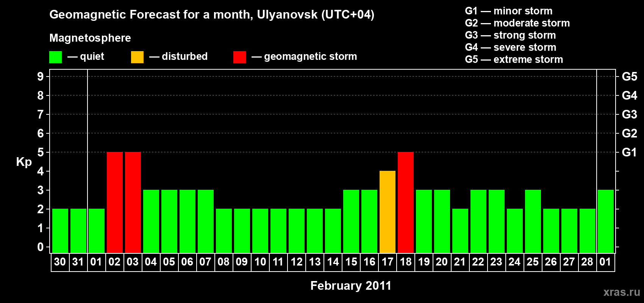Click the date cell labeled 28
Image resolution: width=644 pixels, height=303 pixels.
[x=587, y=262]
